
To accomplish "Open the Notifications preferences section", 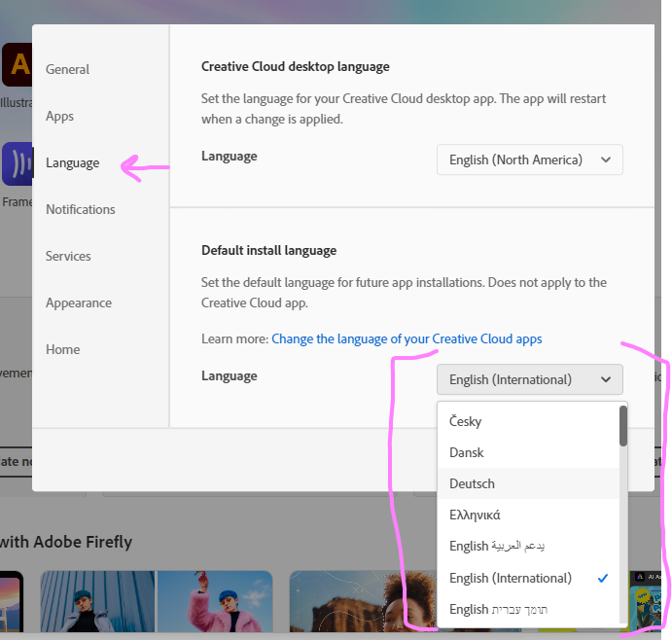I will (x=80, y=210).
